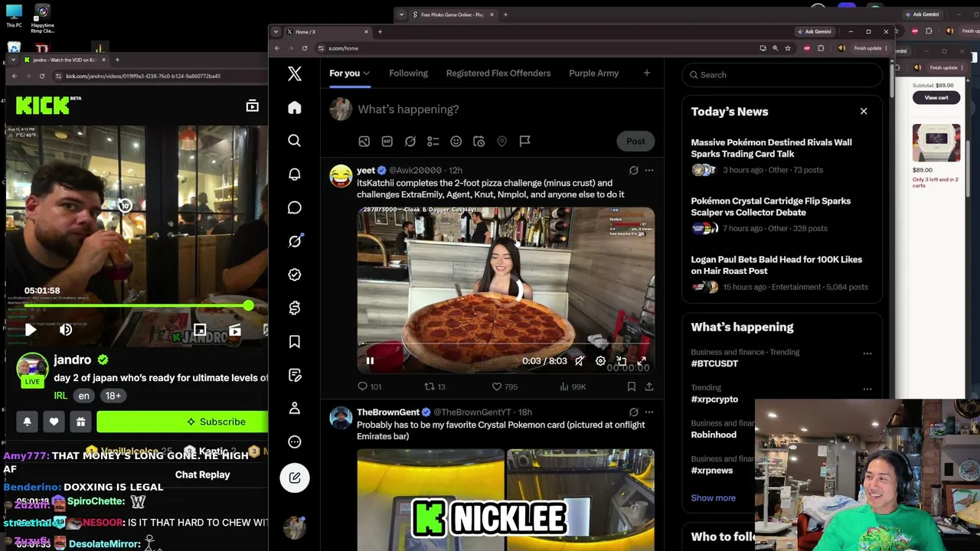
Task: Repost yeet's pizza challenge post
Action: point(435,387)
